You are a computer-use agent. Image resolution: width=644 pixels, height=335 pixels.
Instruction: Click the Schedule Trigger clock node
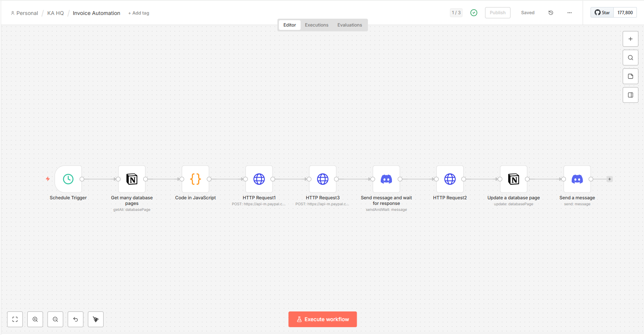click(68, 179)
